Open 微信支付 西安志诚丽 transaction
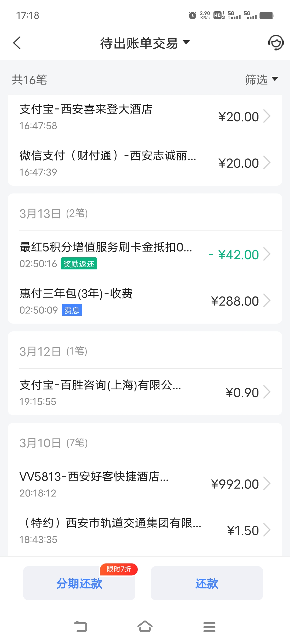 pos(145,163)
